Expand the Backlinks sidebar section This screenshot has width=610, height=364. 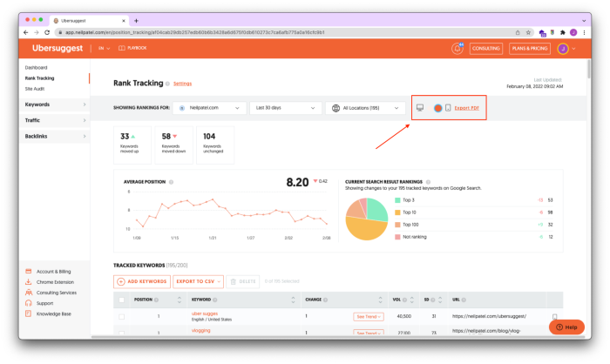[x=55, y=137]
